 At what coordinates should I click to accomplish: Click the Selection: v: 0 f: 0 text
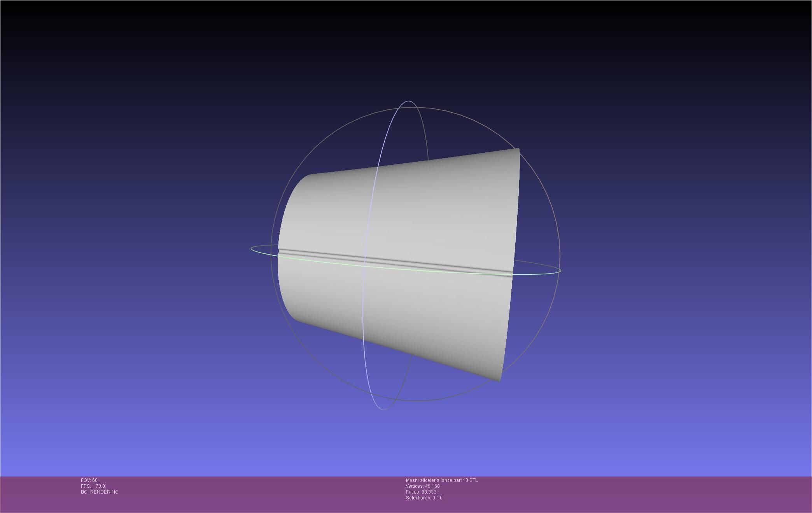tap(424, 498)
